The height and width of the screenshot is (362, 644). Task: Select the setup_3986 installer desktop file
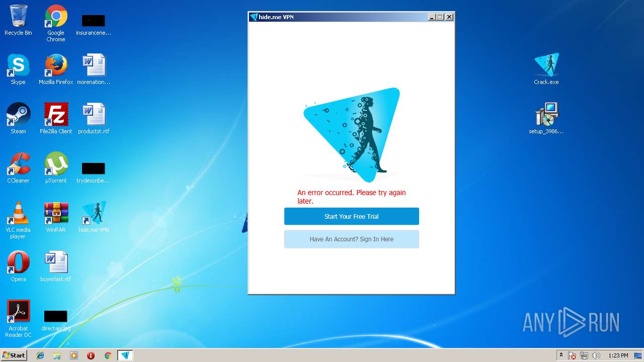point(546,119)
